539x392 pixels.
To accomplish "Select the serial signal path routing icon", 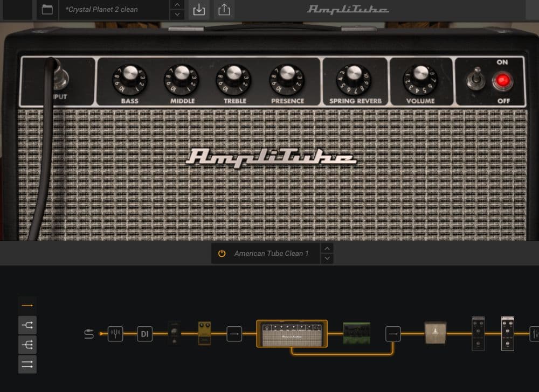I will pos(27,304).
